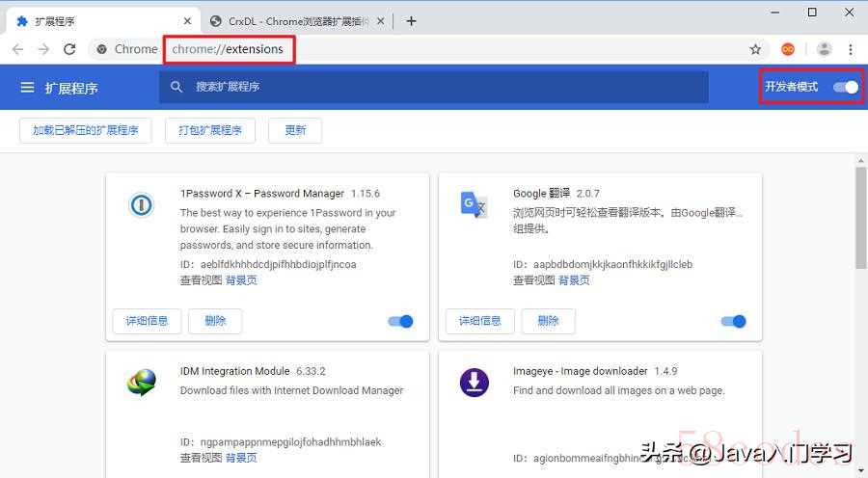Click the Imageye downloader purple icon
This screenshot has height=478, width=868.
tap(474, 383)
